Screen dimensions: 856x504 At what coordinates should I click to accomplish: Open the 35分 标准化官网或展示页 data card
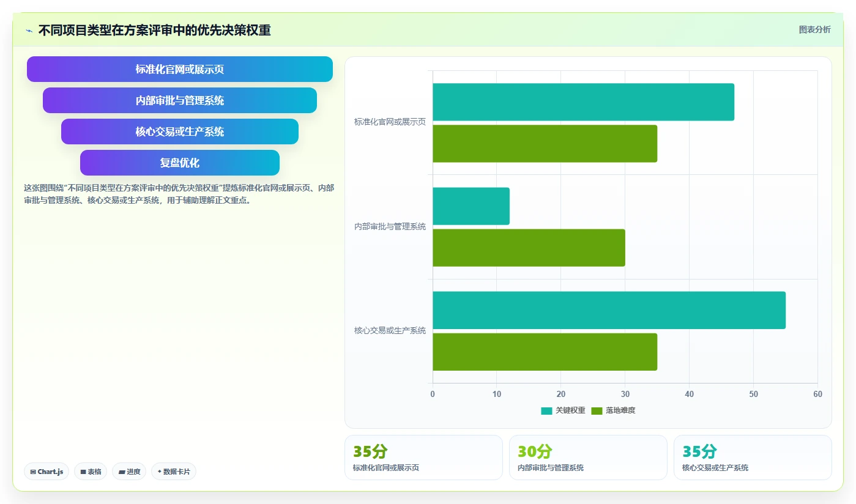pos(423,458)
